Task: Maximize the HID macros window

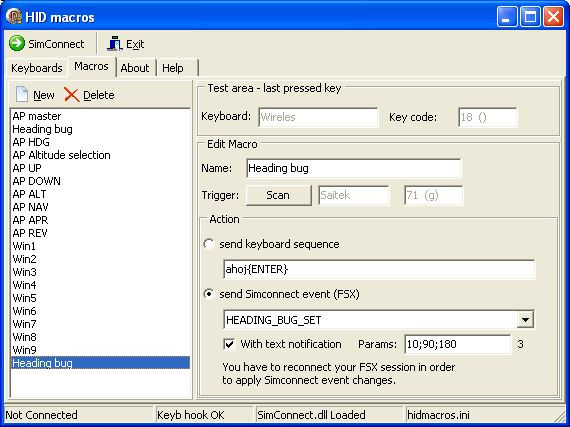Action: [530, 17]
